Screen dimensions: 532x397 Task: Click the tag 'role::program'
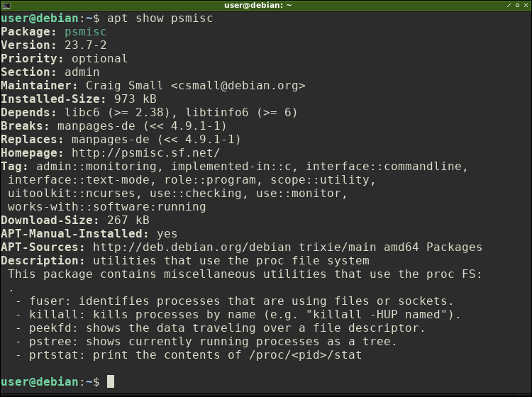click(x=210, y=180)
